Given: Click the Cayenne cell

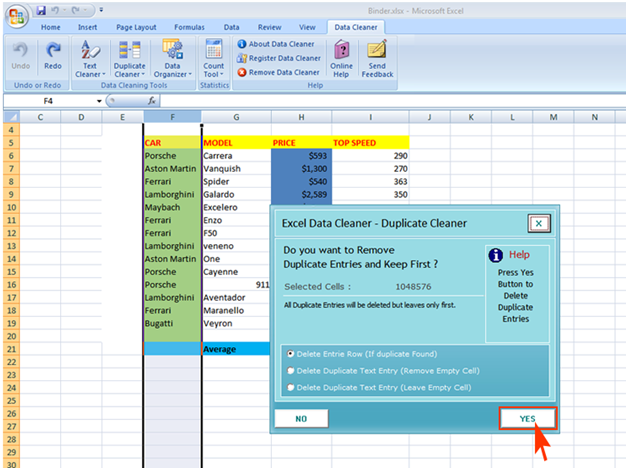Looking at the screenshot, I should pyautogui.click(x=236, y=272).
